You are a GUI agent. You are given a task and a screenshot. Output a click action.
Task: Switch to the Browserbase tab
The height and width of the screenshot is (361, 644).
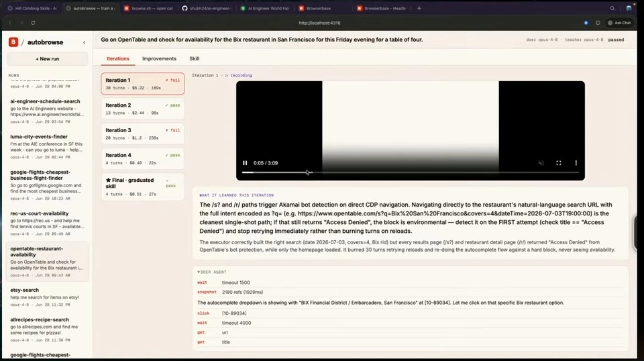[x=323, y=8]
